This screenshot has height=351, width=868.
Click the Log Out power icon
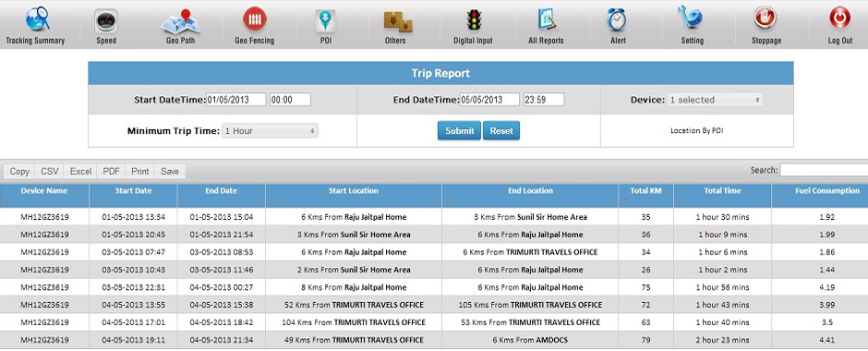point(839,18)
